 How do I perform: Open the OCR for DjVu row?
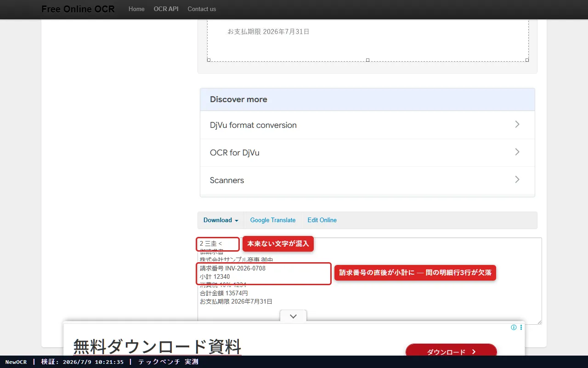click(x=367, y=153)
